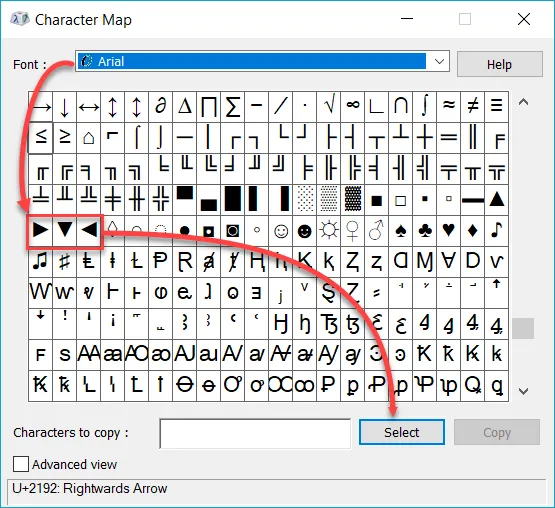Viewport: 555px width, 508px height.
Task: Choose the beamed eighth notes character
Action: tap(40, 262)
